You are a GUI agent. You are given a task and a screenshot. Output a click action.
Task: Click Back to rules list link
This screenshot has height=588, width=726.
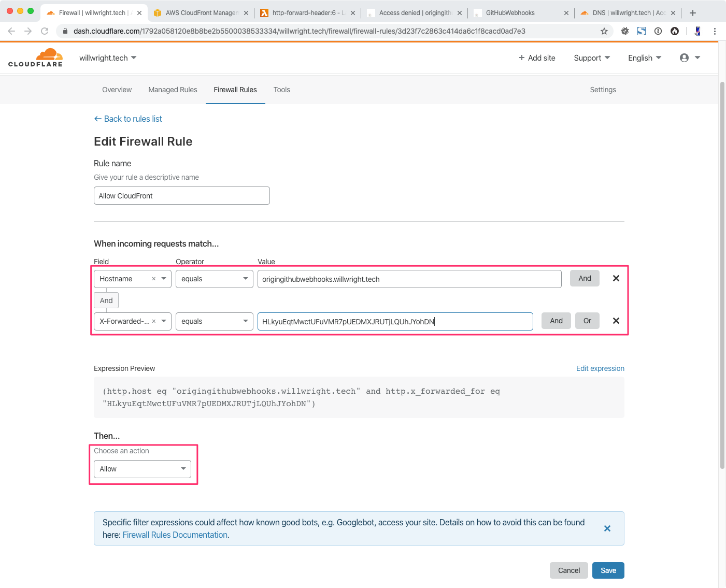coord(128,119)
